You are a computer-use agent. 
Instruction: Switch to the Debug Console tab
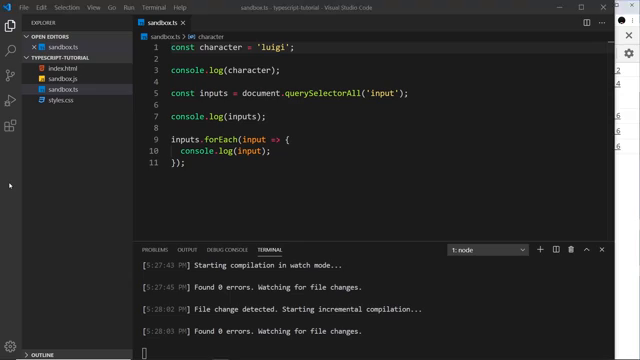coord(227,250)
